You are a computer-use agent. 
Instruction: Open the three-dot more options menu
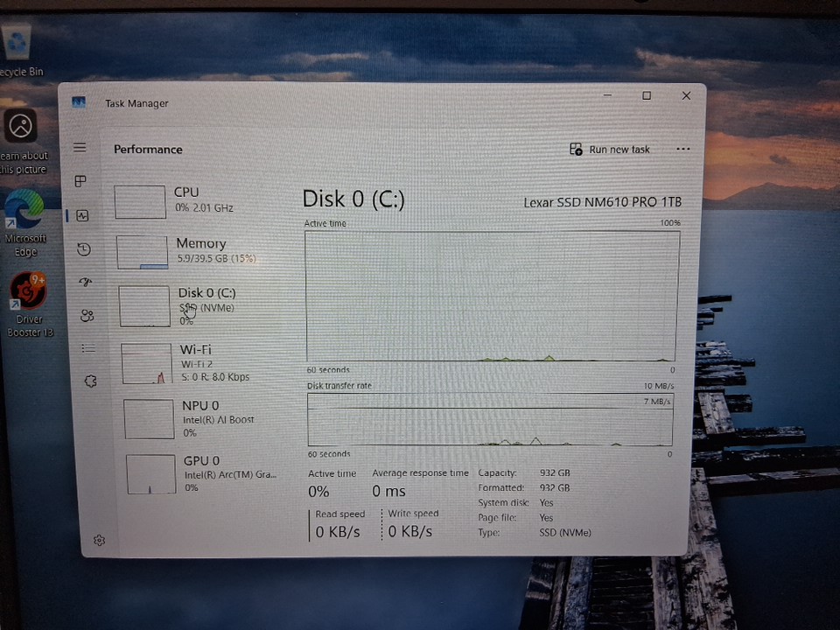(x=683, y=150)
